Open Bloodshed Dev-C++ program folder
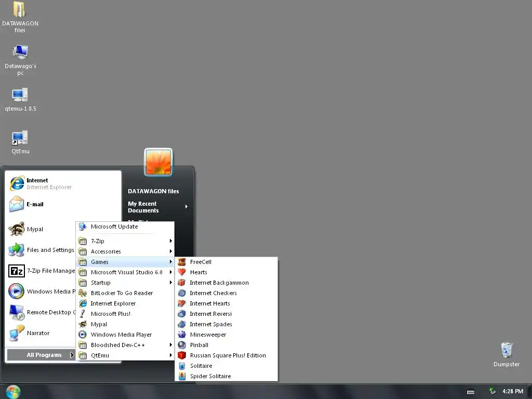The height and width of the screenshot is (399, 532). [125, 345]
